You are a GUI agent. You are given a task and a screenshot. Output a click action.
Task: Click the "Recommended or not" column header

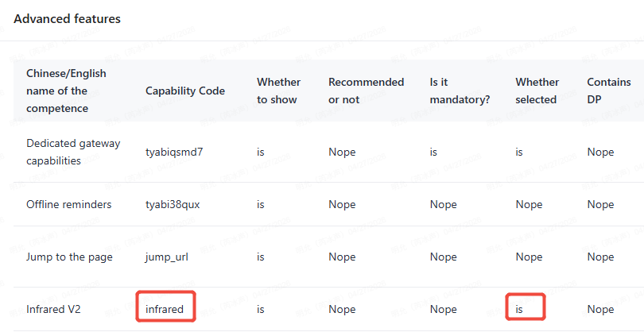coord(366,91)
